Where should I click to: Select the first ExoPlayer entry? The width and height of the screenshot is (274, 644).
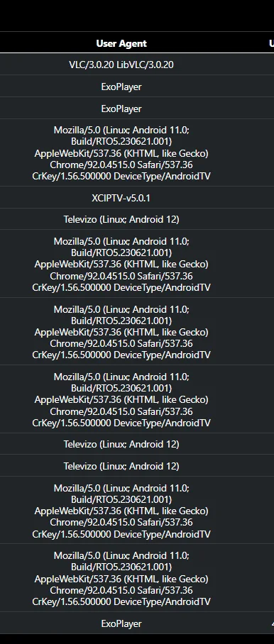121,87
